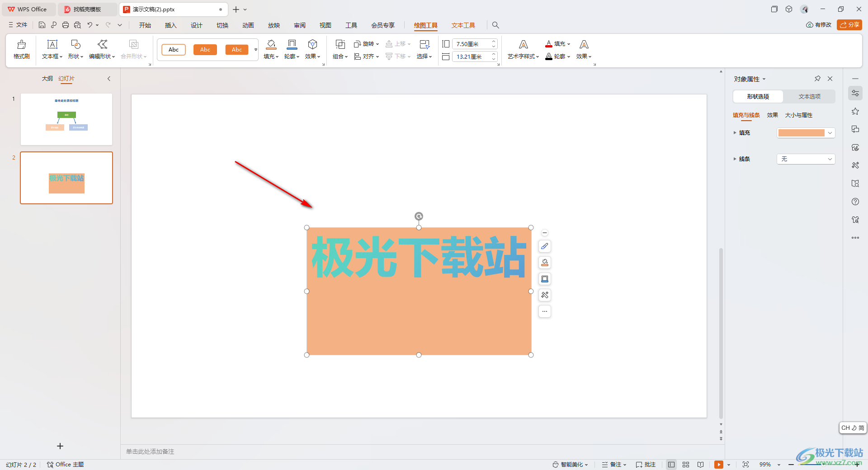868x470 pixels.
Task: Open the File (文件) menu
Action: click(x=18, y=25)
